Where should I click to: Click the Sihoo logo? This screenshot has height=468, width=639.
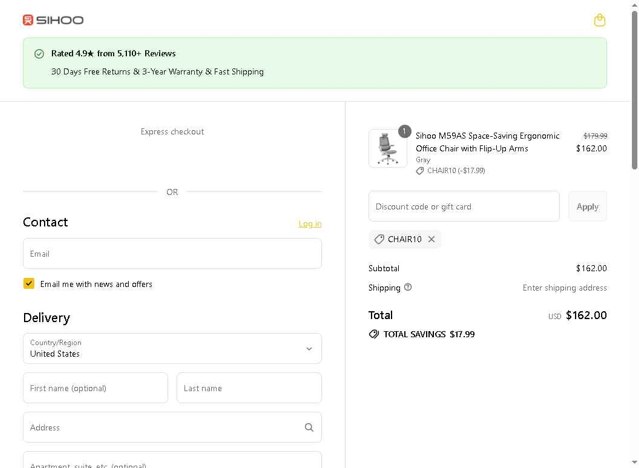pyautogui.click(x=53, y=20)
